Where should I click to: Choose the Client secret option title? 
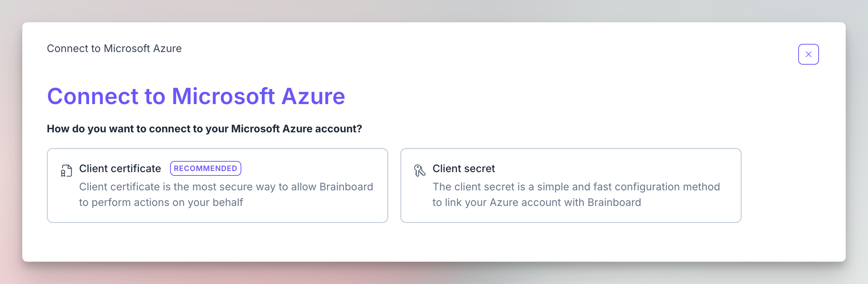463,169
